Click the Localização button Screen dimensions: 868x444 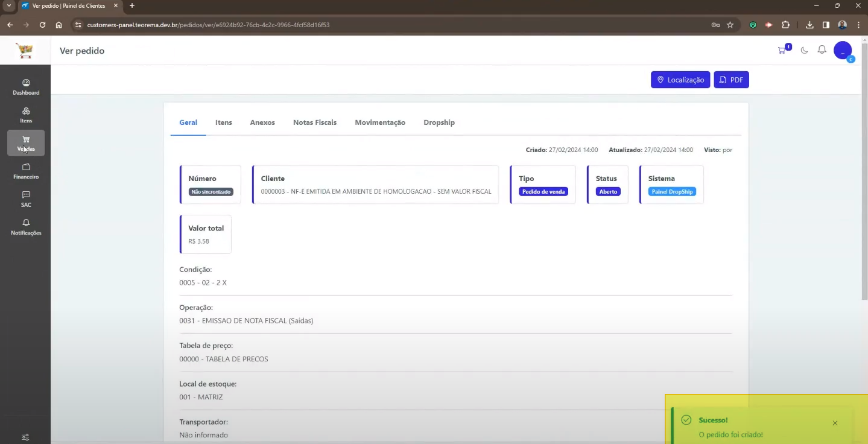[680, 80]
